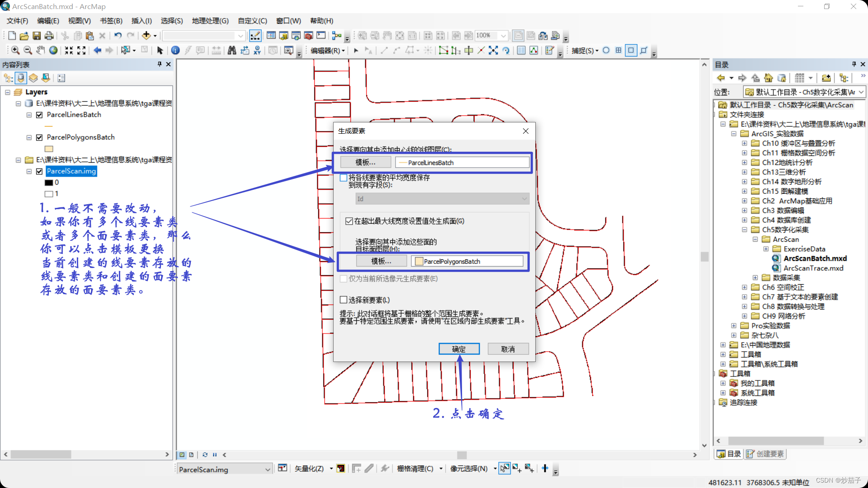Open the Editor menu dropdown
The image size is (868, 488).
[328, 51]
